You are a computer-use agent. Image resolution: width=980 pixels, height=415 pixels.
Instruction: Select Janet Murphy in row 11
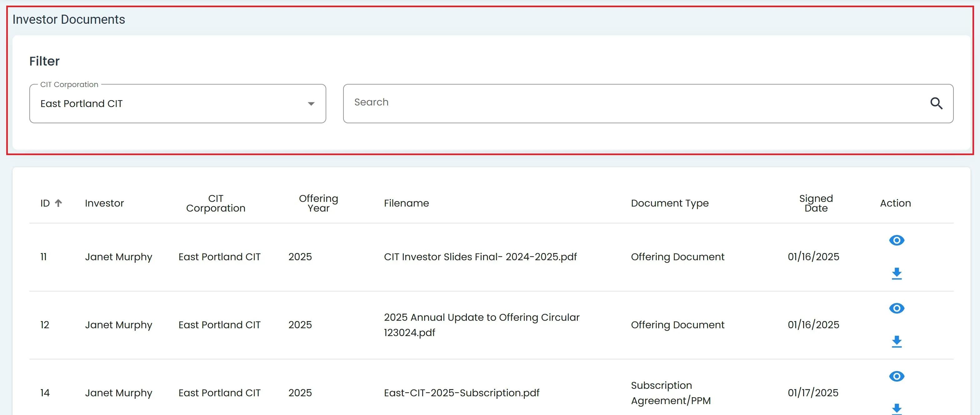pos(118,257)
